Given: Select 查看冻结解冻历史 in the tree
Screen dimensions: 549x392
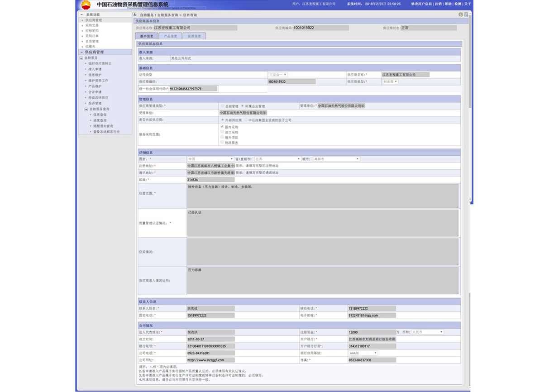Looking at the screenshot, I should coord(107,132).
